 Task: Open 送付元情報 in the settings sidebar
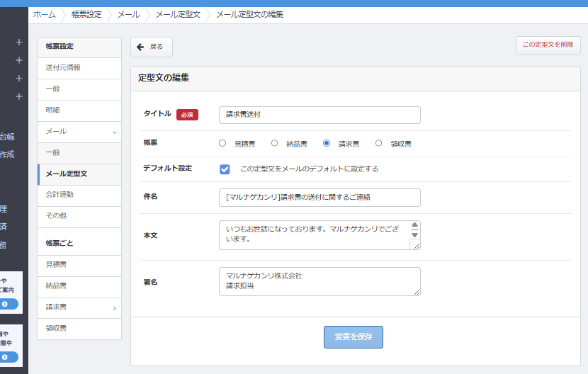[x=63, y=68]
